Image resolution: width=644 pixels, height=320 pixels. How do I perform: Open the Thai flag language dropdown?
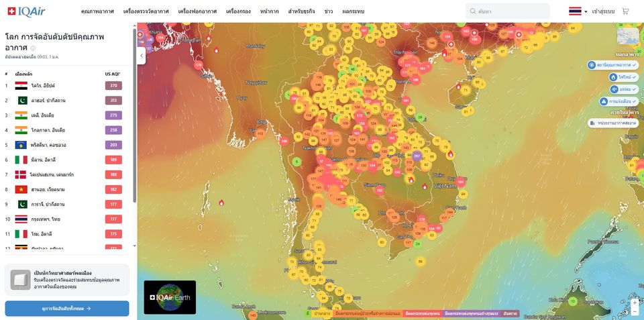(578, 11)
